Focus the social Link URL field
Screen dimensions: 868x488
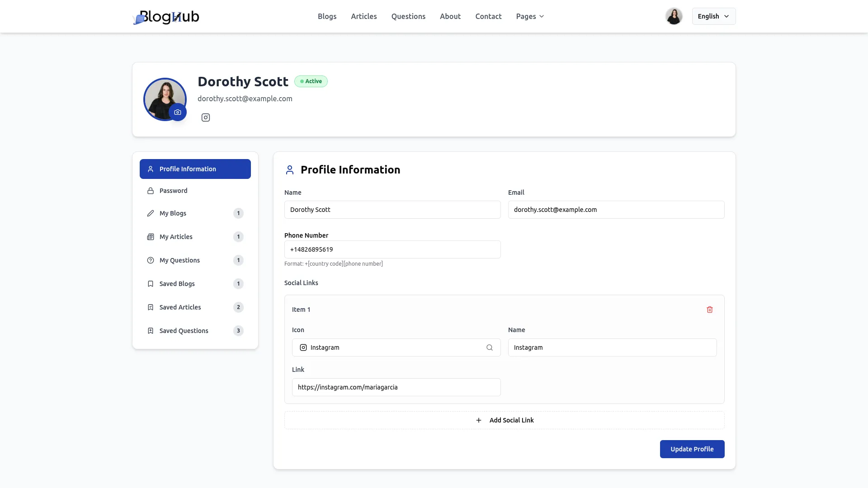(396, 387)
